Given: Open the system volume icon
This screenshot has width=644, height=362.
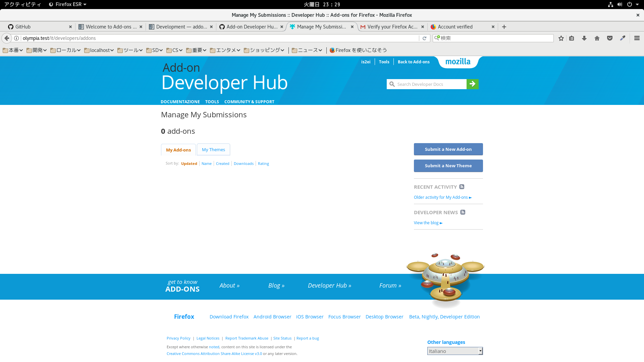Looking at the screenshot, I should [620, 4].
